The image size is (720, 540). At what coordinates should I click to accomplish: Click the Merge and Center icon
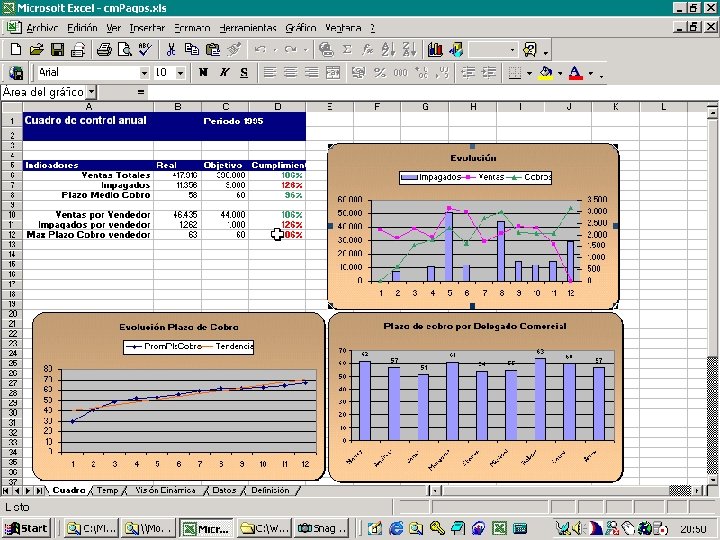pyautogui.click(x=333, y=72)
